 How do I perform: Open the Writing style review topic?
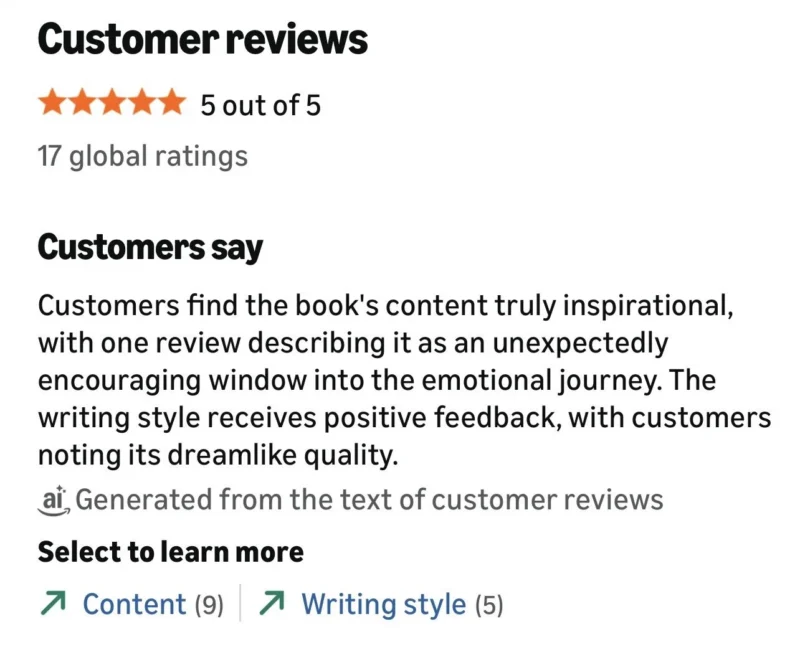[383, 604]
